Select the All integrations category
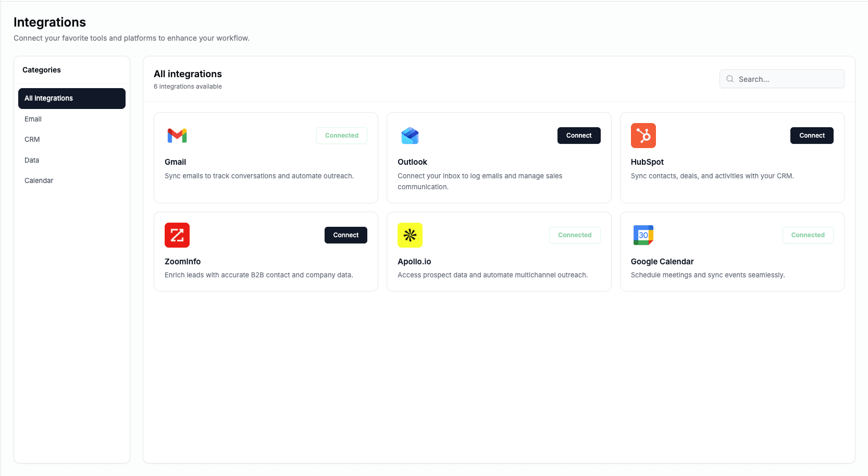The width and height of the screenshot is (868, 476). point(72,99)
